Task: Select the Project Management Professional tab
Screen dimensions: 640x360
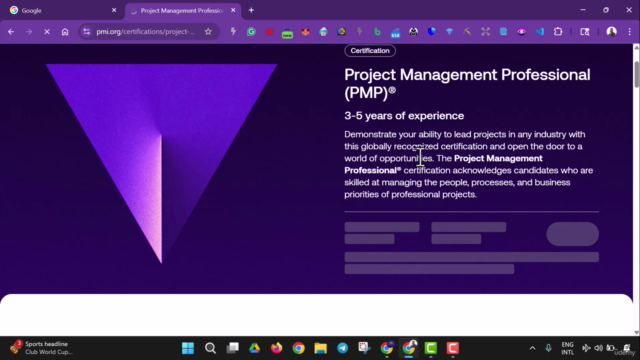Action: point(182,10)
